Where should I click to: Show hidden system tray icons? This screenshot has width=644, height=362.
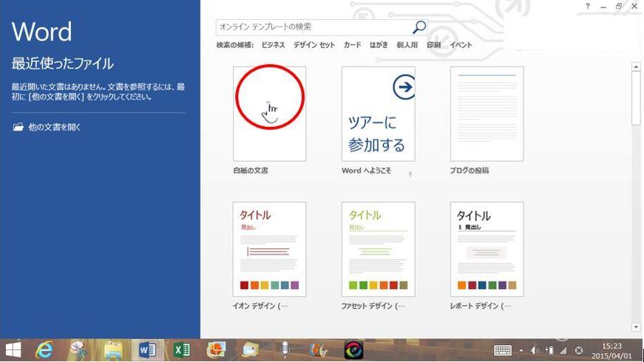click(x=521, y=350)
